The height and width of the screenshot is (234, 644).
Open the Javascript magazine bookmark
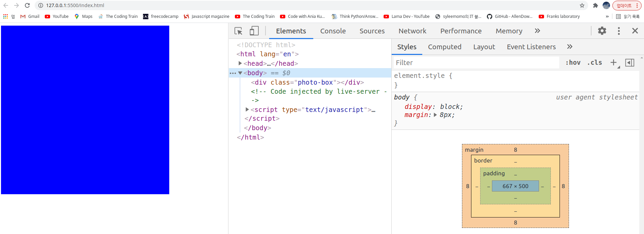[x=206, y=16]
